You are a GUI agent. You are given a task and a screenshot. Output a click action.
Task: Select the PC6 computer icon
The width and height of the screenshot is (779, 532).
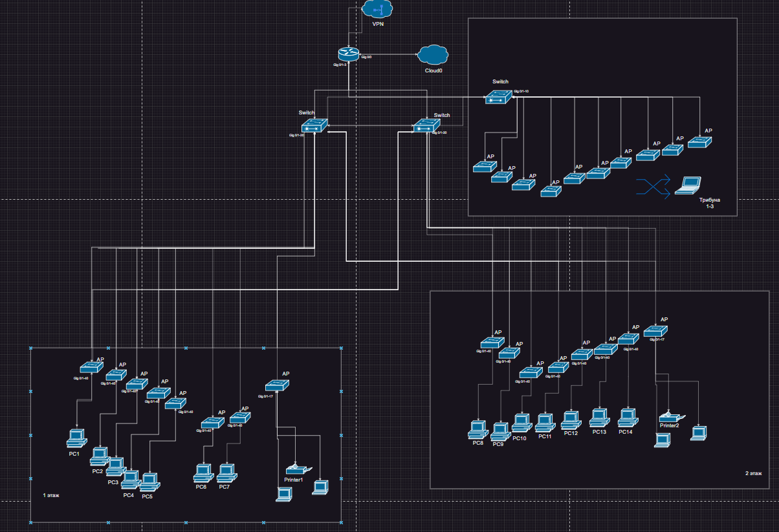pyautogui.click(x=203, y=473)
